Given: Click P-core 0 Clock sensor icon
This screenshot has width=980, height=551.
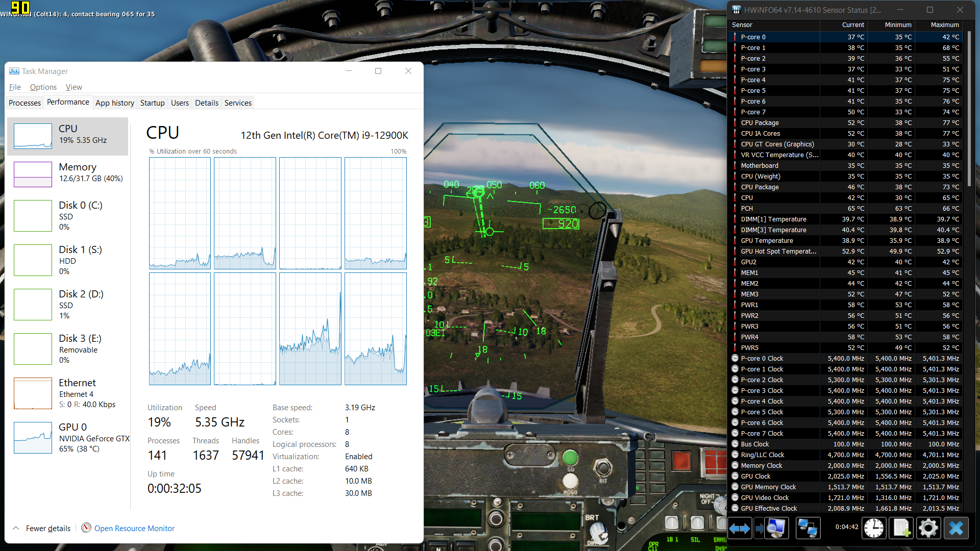Looking at the screenshot, I should [735, 358].
